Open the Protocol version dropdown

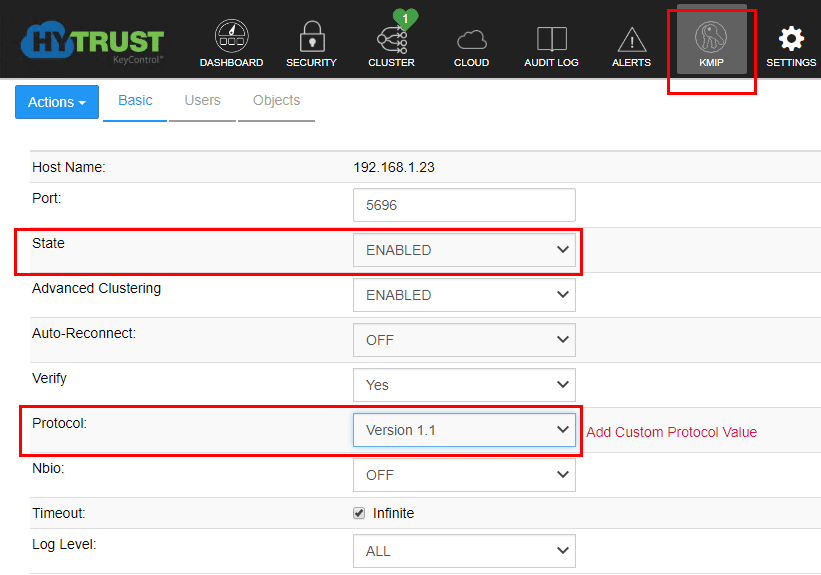pyautogui.click(x=464, y=430)
